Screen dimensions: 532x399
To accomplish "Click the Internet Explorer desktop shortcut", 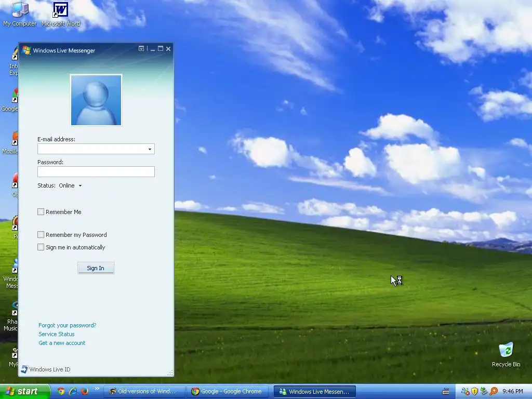I will tap(13, 61).
